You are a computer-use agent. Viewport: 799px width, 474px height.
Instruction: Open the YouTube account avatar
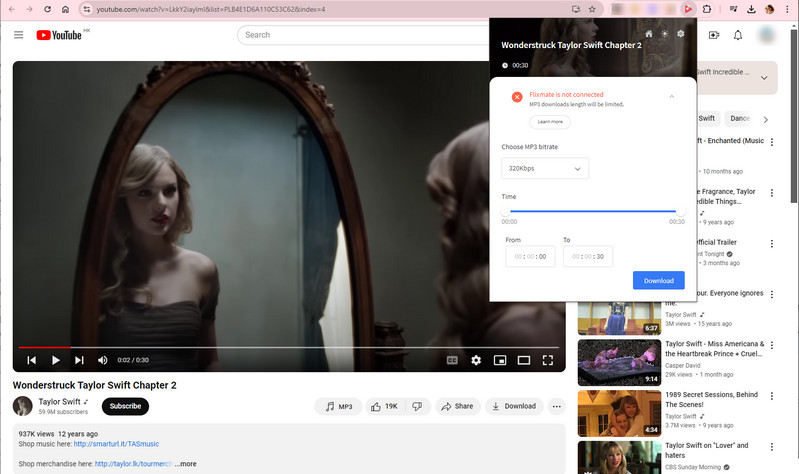(x=767, y=35)
